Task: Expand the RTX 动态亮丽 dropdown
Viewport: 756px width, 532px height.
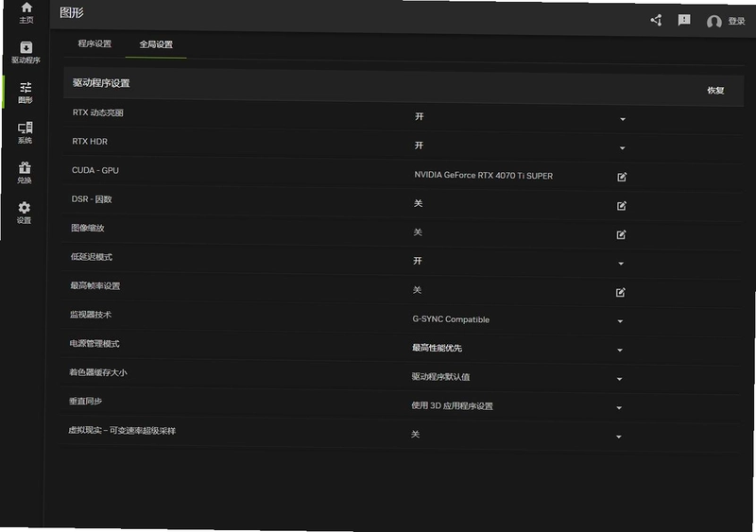Action: click(623, 119)
